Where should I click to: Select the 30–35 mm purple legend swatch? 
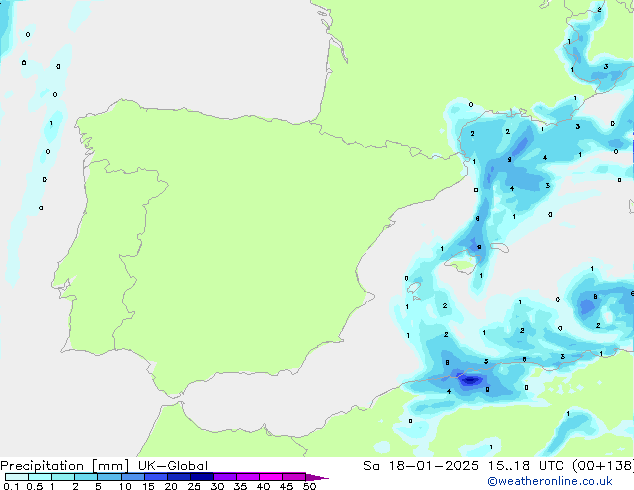(224, 477)
